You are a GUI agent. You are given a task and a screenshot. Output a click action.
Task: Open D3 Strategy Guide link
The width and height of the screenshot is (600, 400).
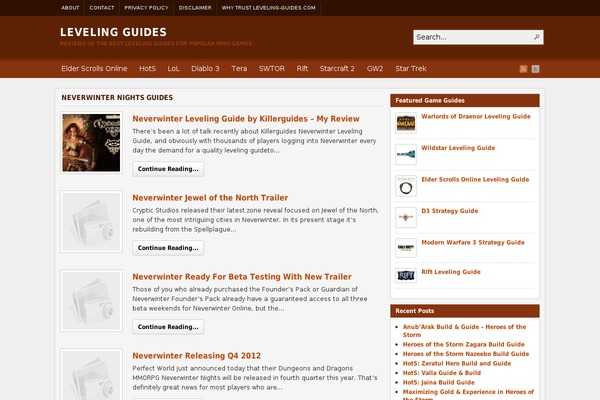[450, 211]
